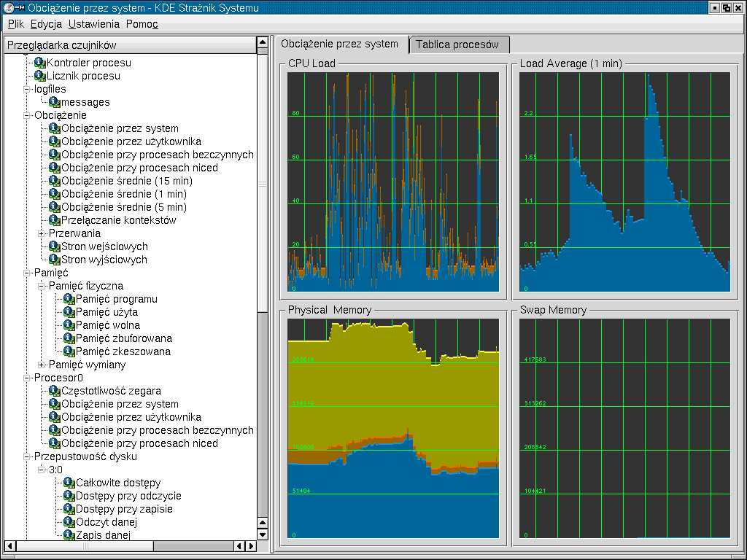This screenshot has height=560, width=747.
Task: Open the Plik menu
Action: pyautogui.click(x=16, y=24)
